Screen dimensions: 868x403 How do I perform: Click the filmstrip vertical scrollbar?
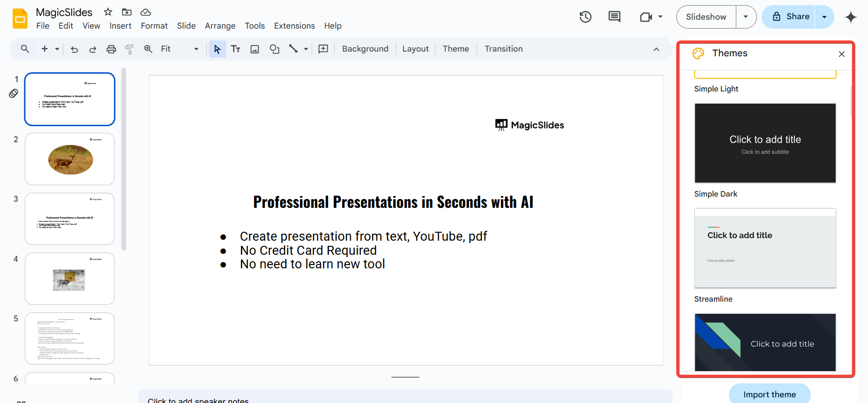124,160
